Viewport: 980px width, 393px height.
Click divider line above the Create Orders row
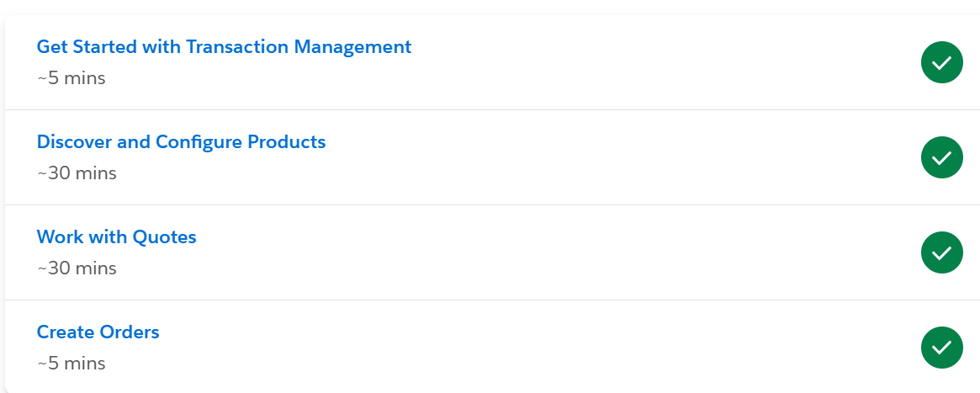tap(492, 300)
